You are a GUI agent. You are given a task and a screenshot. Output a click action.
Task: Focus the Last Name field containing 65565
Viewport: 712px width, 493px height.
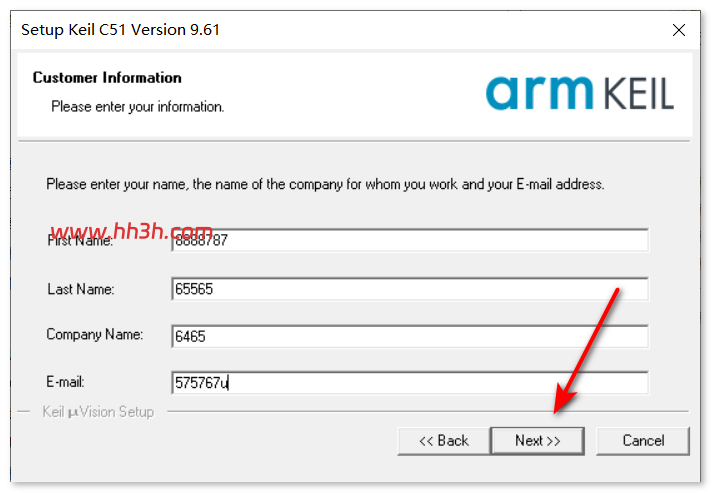point(410,289)
